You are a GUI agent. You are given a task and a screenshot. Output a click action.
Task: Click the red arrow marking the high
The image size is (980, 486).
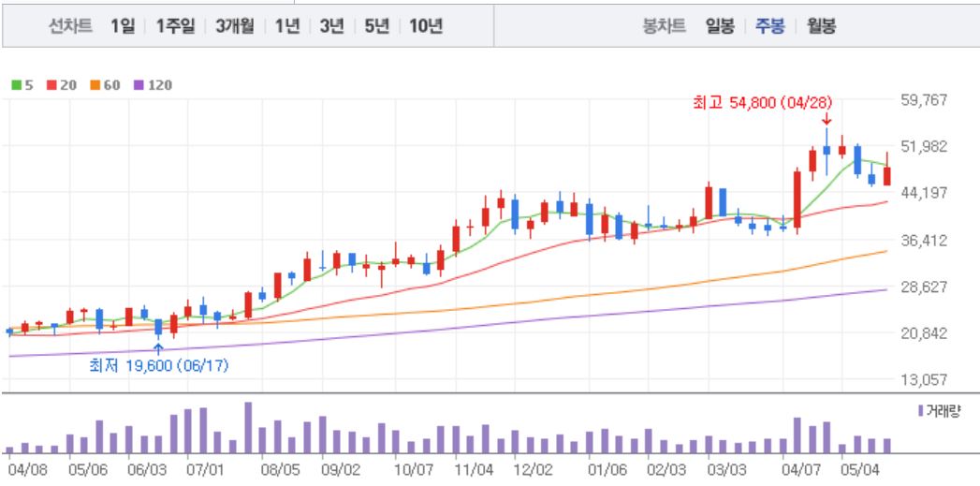coord(826,119)
